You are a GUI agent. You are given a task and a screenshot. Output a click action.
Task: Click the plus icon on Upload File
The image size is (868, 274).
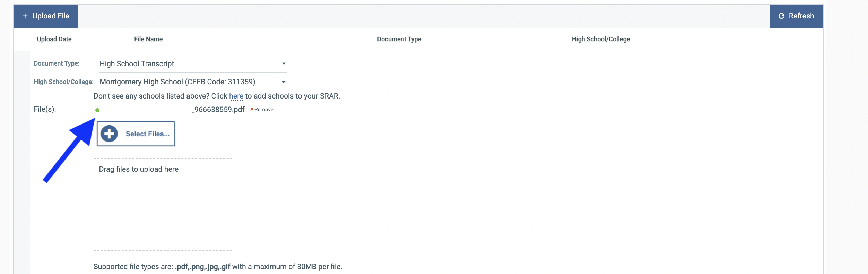(x=25, y=16)
